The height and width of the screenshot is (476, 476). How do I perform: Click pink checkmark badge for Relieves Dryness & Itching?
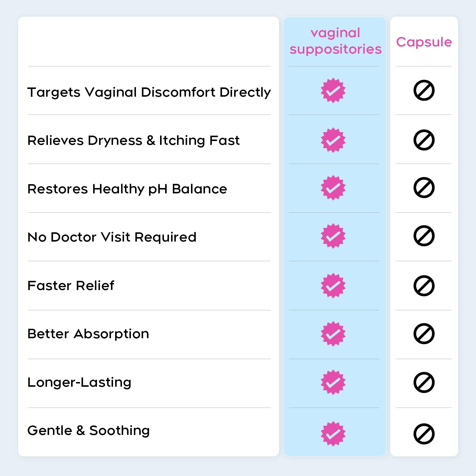(x=333, y=140)
